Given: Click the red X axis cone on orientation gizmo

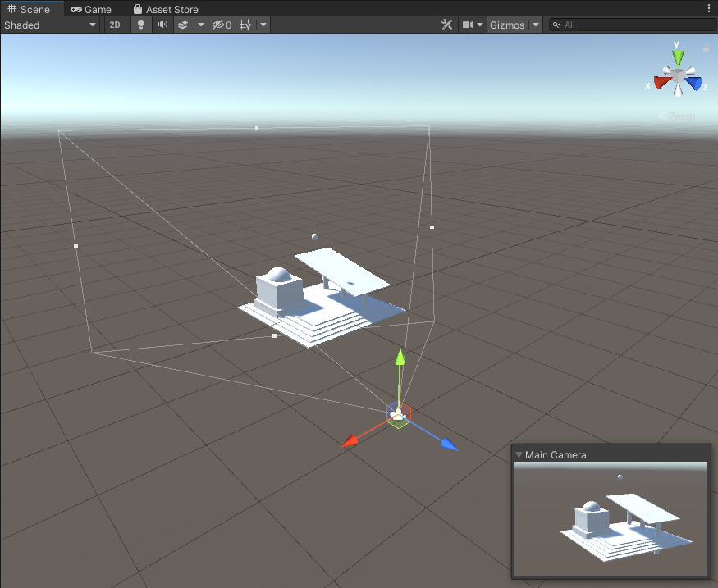Looking at the screenshot, I should [658, 82].
